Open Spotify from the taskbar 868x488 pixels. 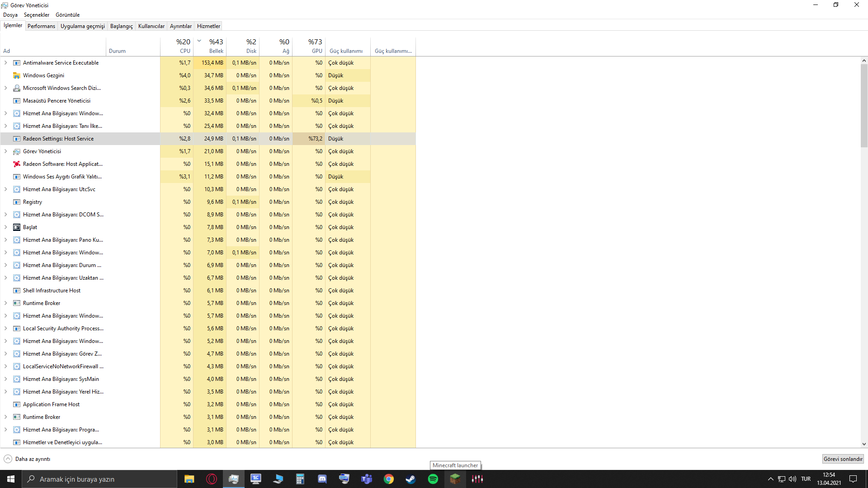433,479
